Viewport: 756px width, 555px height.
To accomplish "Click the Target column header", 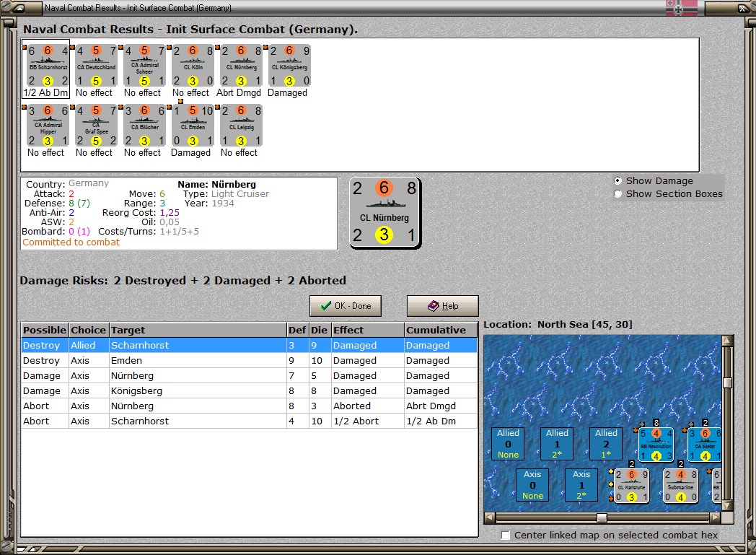I will (x=198, y=331).
